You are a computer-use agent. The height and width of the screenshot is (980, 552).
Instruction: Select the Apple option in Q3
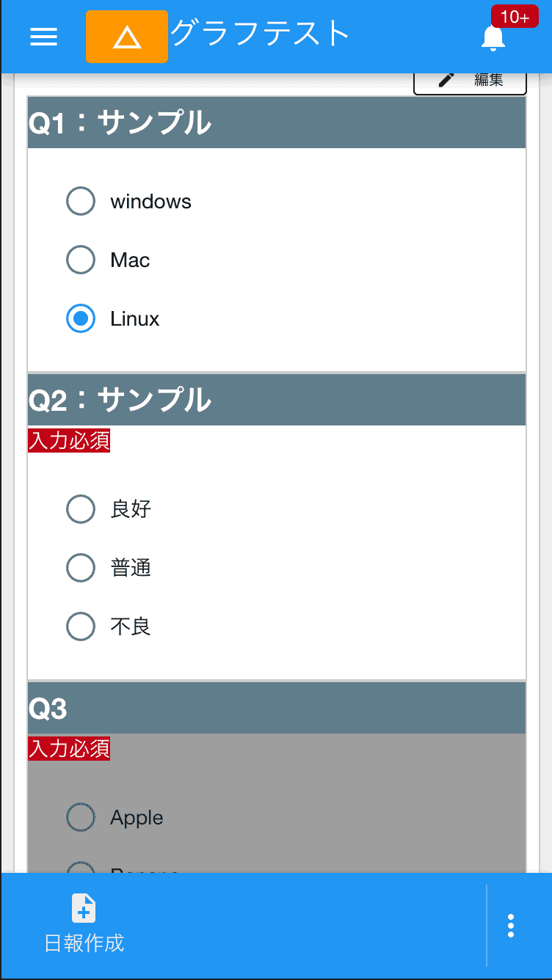point(81,817)
